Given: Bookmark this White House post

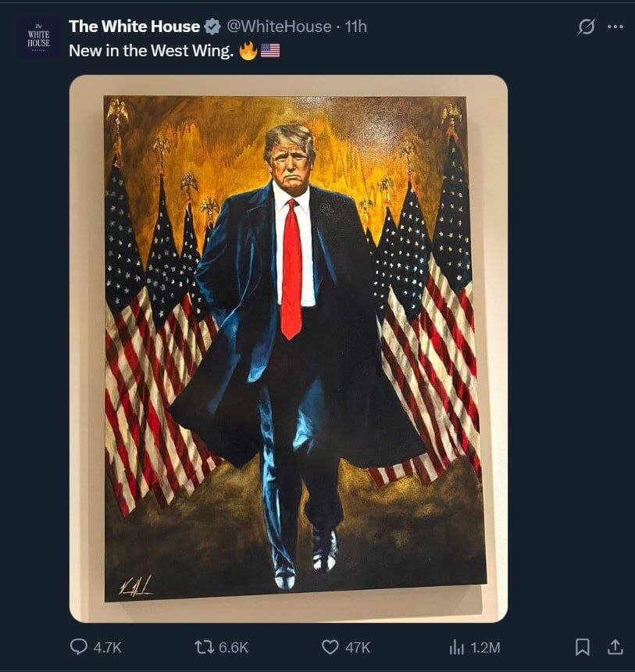Looking at the screenshot, I should pyautogui.click(x=583, y=647).
